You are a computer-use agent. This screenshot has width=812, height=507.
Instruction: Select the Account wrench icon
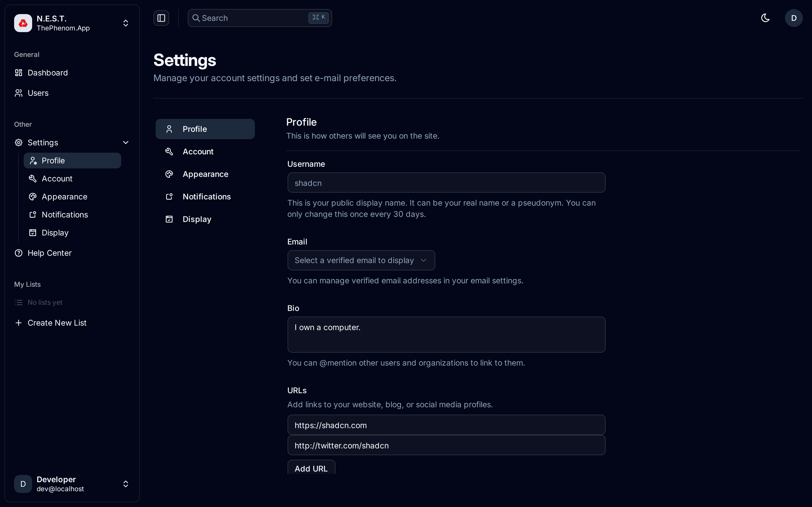32,178
